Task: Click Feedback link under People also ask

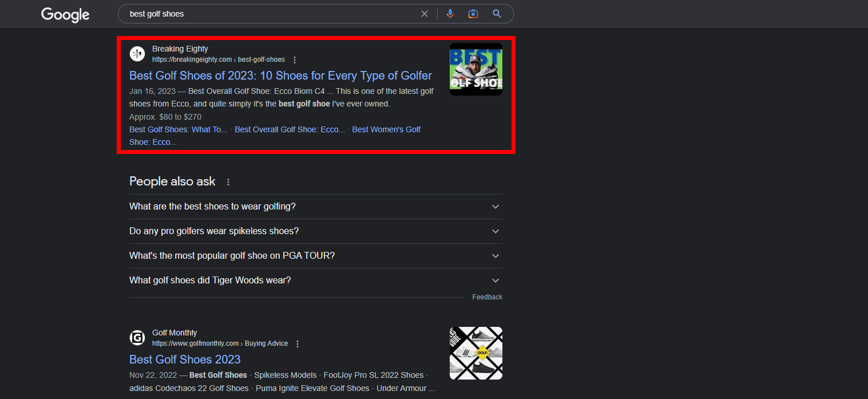Action: point(487,297)
